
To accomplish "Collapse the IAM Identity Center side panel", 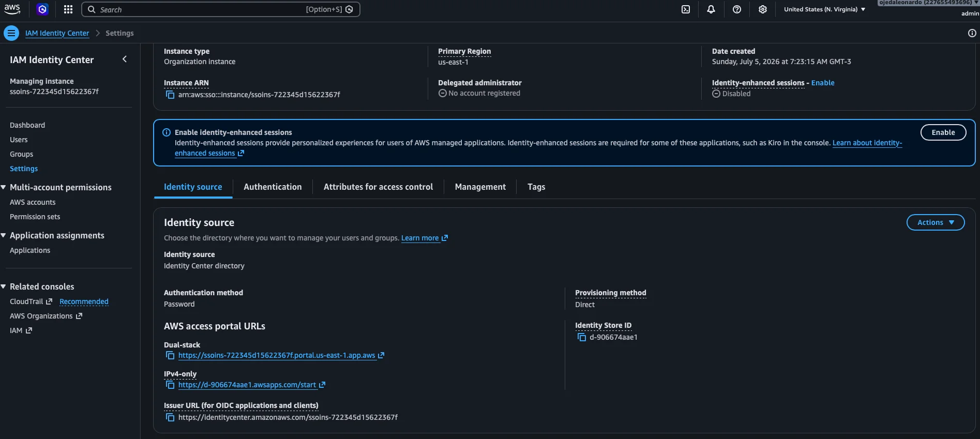I will [125, 59].
